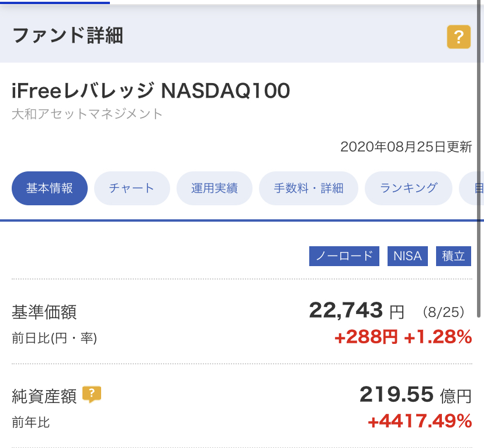Click the ファンド詳細 page heading
The image size is (484, 448).
pyautogui.click(x=68, y=36)
